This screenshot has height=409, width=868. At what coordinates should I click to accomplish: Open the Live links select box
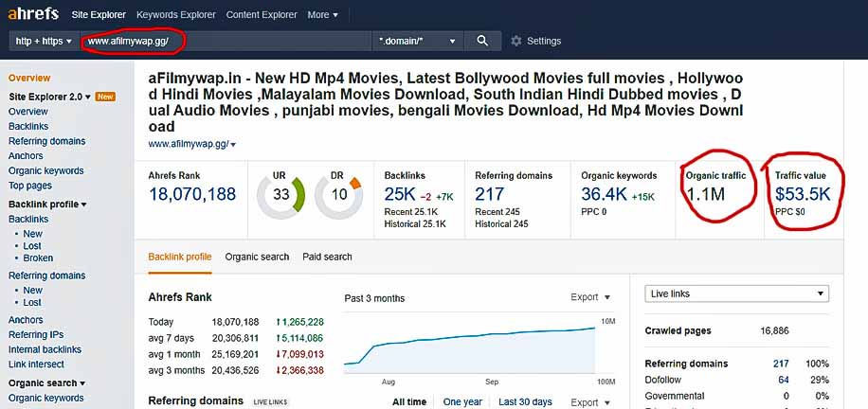point(737,293)
